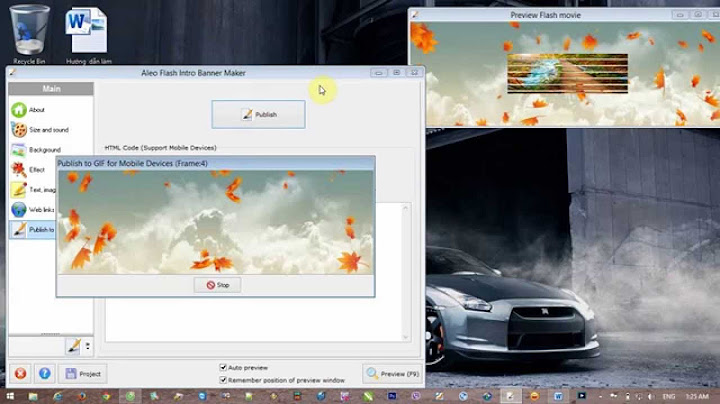This screenshot has width=720, height=404.
Task: Open help with the blue question icon
Action: (x=45, y=374)
